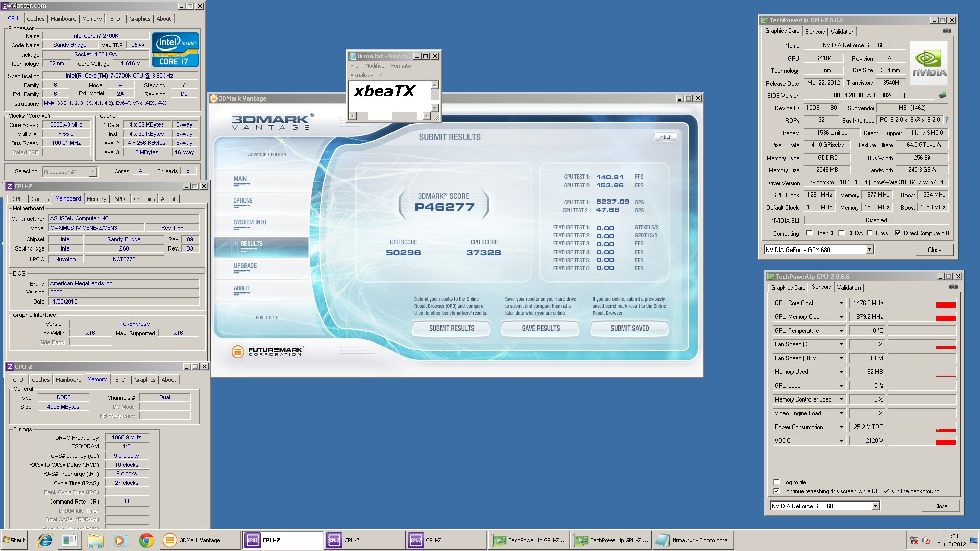The height and width of the screenshot is (551, 980).
Task: Switch to the second CPU-Z taskbar item
Action: coord(365,540)
